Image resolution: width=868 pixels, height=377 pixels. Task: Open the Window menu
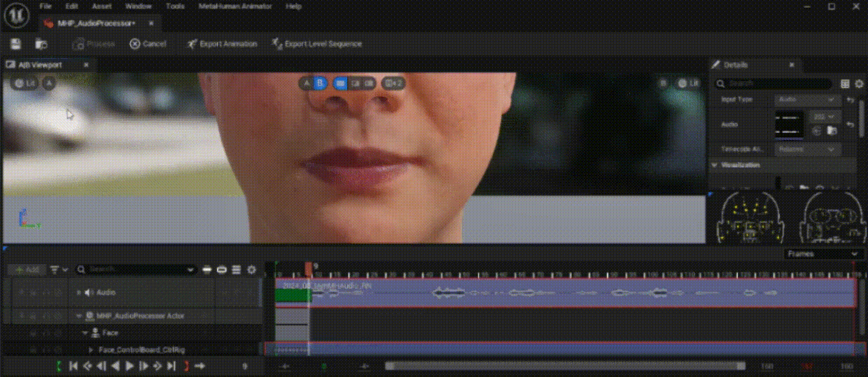[138, 6]
